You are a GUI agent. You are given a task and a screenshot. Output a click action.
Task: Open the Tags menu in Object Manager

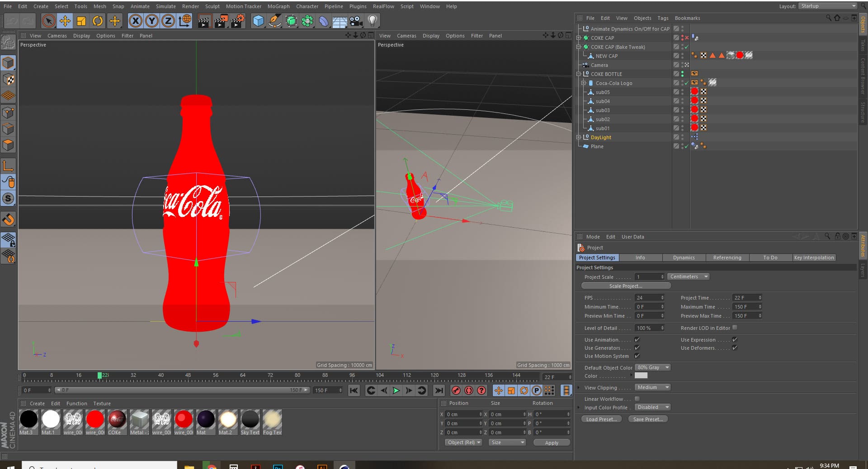(663, 18)
